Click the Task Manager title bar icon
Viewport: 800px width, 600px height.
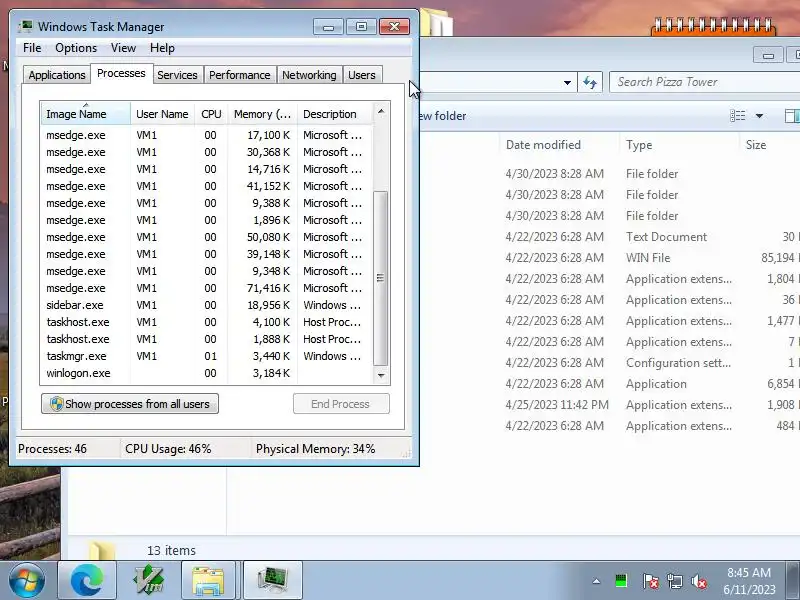pos(26,27)
